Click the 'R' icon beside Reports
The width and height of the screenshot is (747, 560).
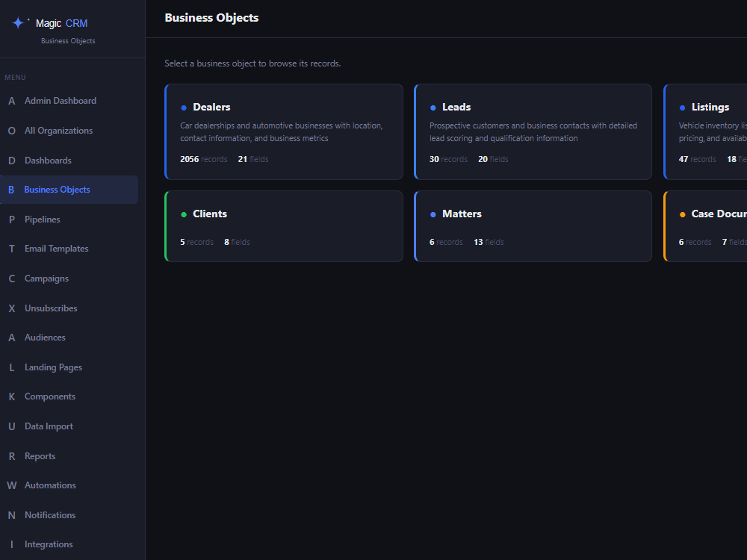(x=12, y=456)
